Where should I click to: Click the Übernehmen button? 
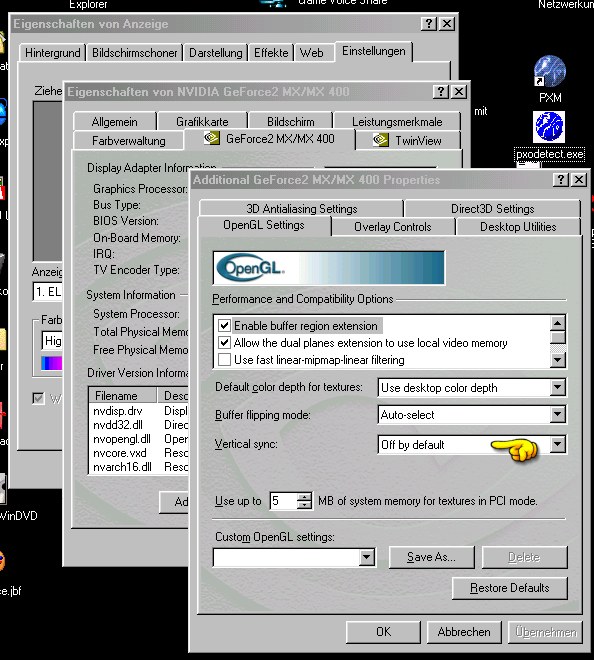546,632
